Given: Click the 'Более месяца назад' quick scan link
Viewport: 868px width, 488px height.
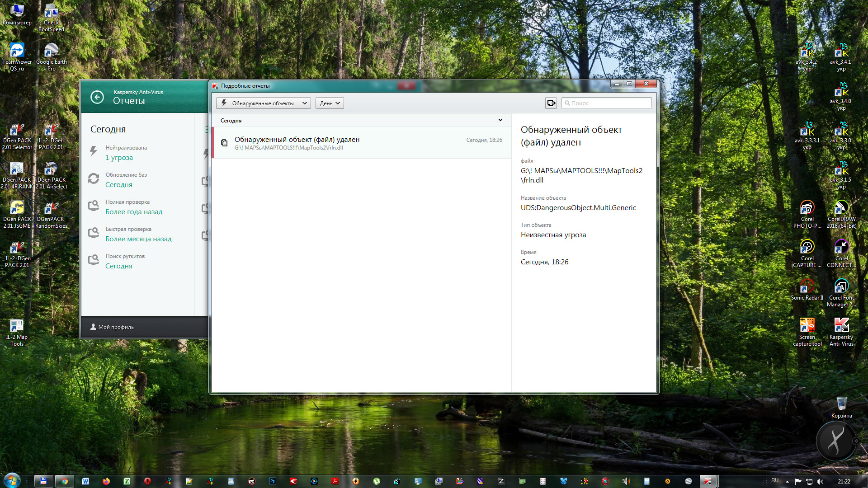Looking at the screenshot, I should tap(138, 239).
